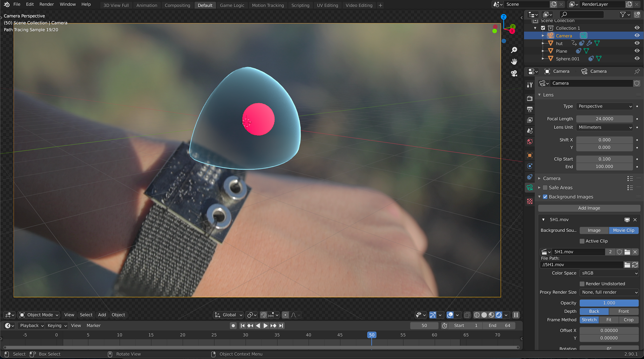Screen dimensions: 644x359
Task: Switch to the Motion Tracking workspace tab
Action: 268,5
